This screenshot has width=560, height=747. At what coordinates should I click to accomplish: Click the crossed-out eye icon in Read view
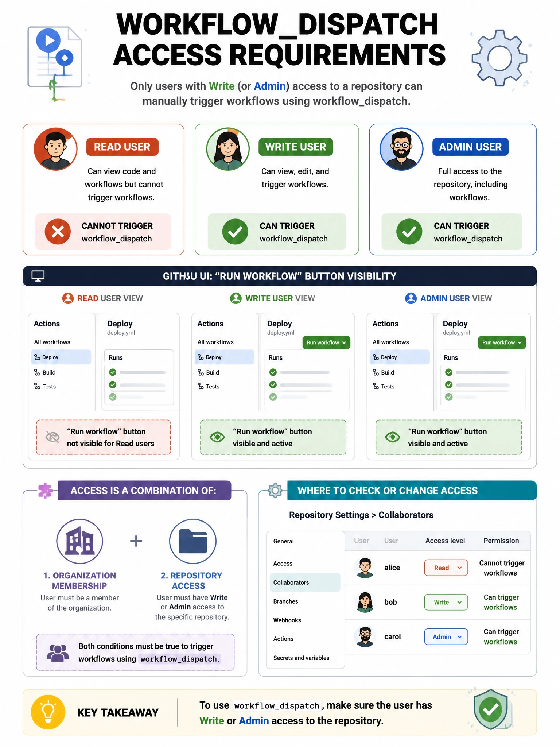[x=52, y=437]
